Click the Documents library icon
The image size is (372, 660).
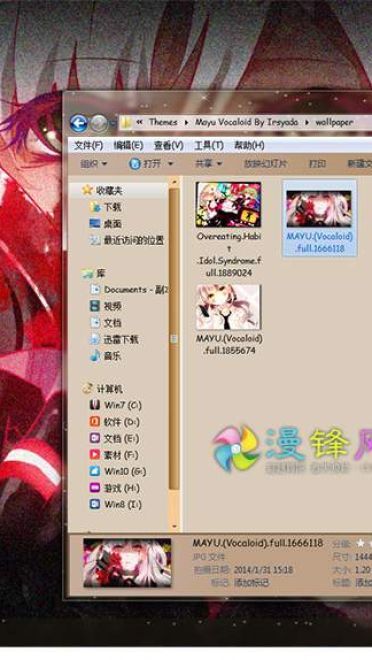pos(95,290)
